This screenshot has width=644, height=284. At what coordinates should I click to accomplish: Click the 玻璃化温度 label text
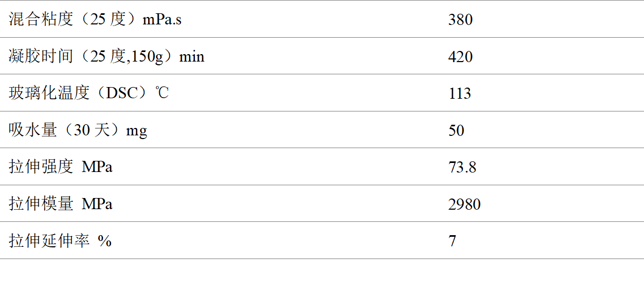pos(49,93)
